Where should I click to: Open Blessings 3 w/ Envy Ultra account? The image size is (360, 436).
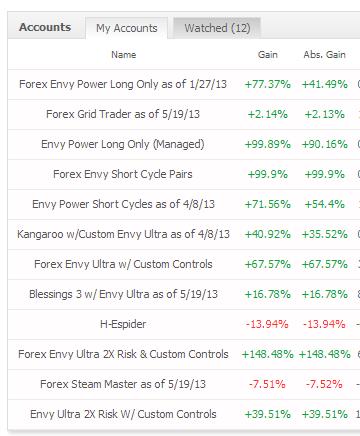click(123, 294)
